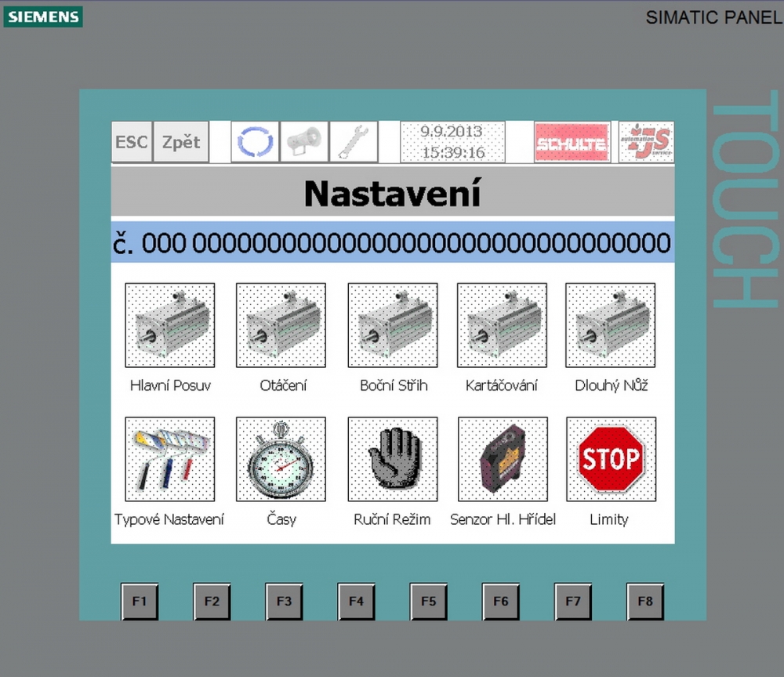Open Senzor Hl. Hřídel sensor icon

tap(502, 460)
